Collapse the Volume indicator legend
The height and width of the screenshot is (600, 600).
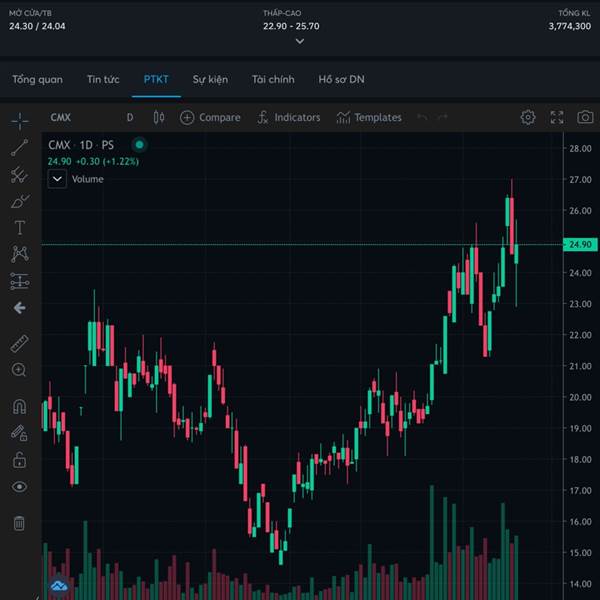[57, 179]
